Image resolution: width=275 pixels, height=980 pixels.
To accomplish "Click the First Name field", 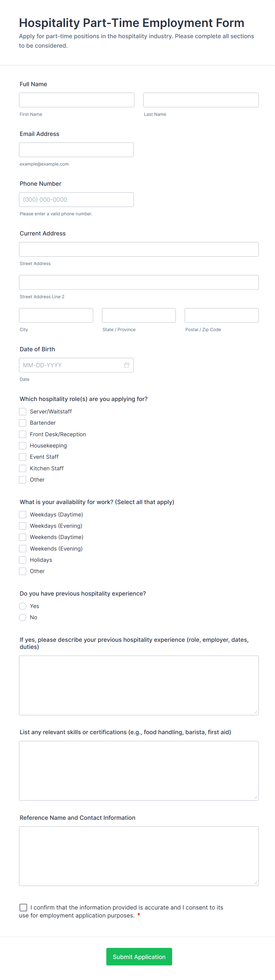I will (x=77, y=100).
